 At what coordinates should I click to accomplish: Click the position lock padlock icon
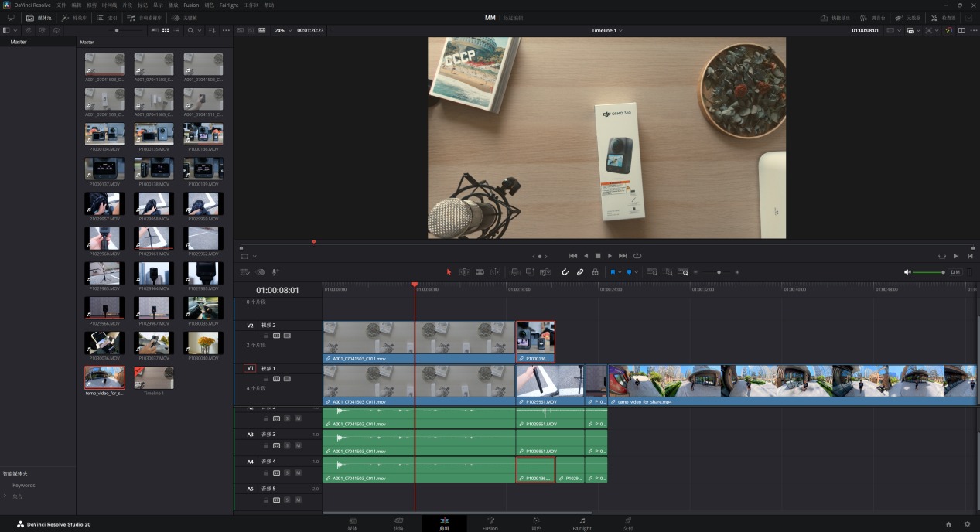tap(595, 272)
